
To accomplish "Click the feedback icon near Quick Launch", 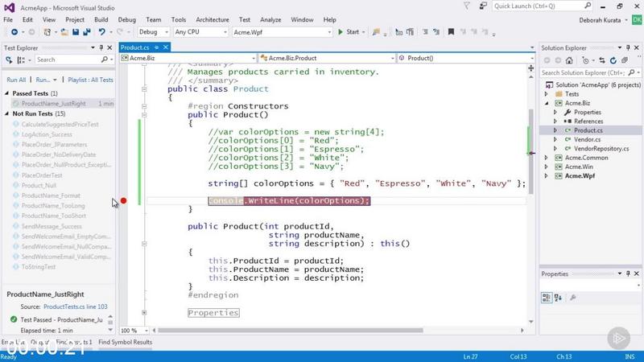I will click(x=484, y=6).
